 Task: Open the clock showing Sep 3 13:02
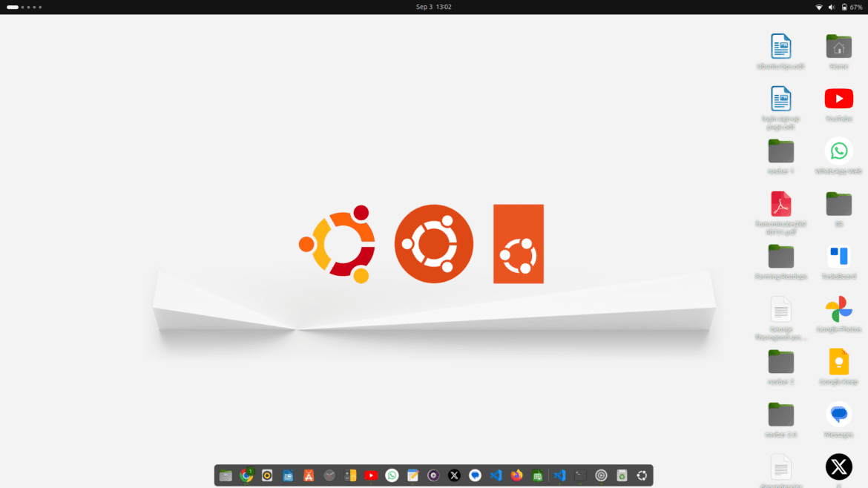point(434,7)
